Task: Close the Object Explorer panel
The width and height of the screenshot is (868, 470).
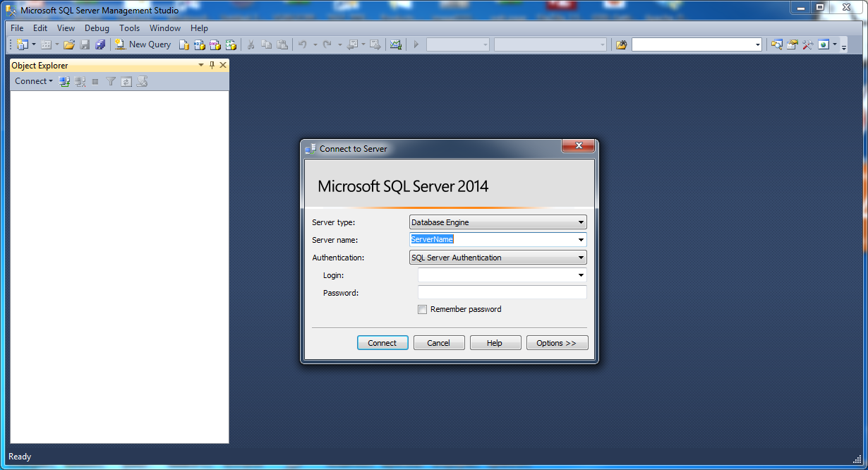Action: coord(223,65)
